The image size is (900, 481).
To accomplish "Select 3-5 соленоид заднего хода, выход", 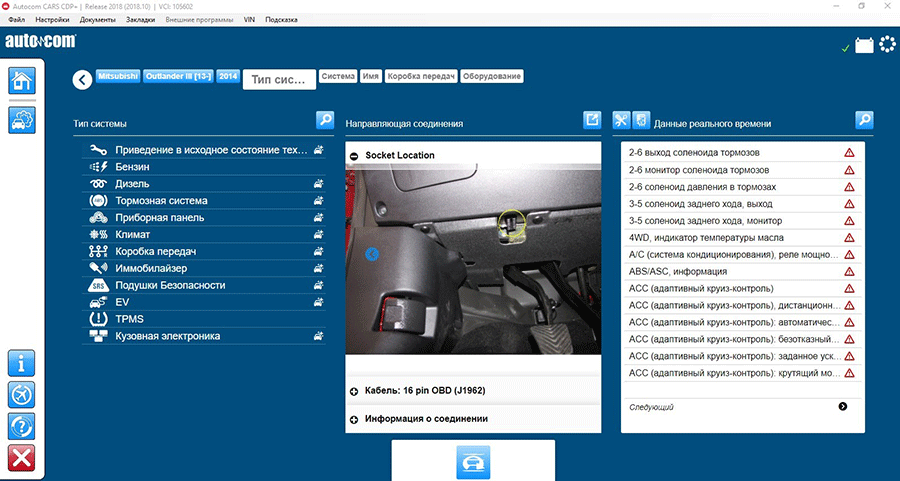I will [743, 204].
